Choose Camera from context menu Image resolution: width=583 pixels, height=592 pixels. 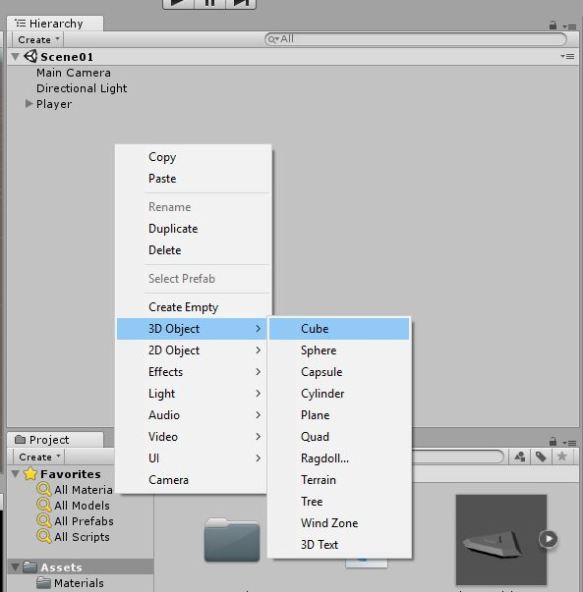(192, 480)
